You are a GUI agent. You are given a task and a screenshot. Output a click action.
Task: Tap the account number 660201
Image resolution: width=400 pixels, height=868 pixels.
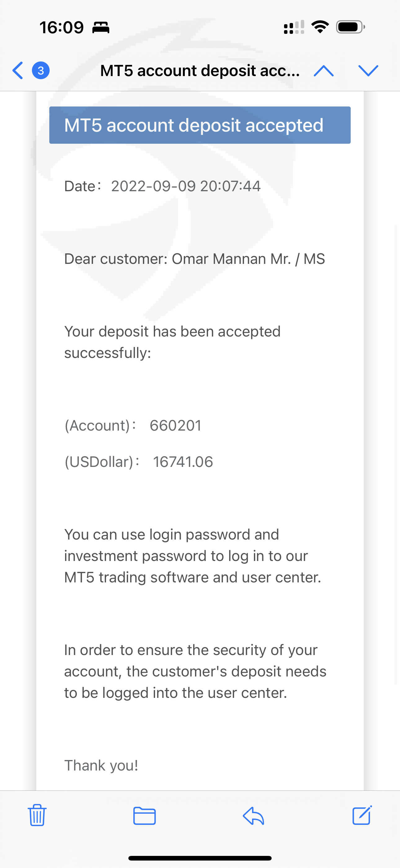click(176, 426)
